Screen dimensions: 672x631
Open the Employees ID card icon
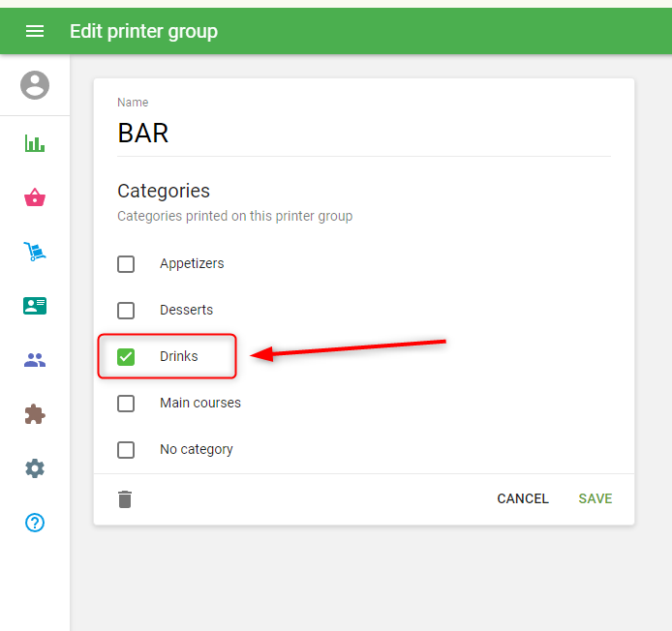coord(35,306)
